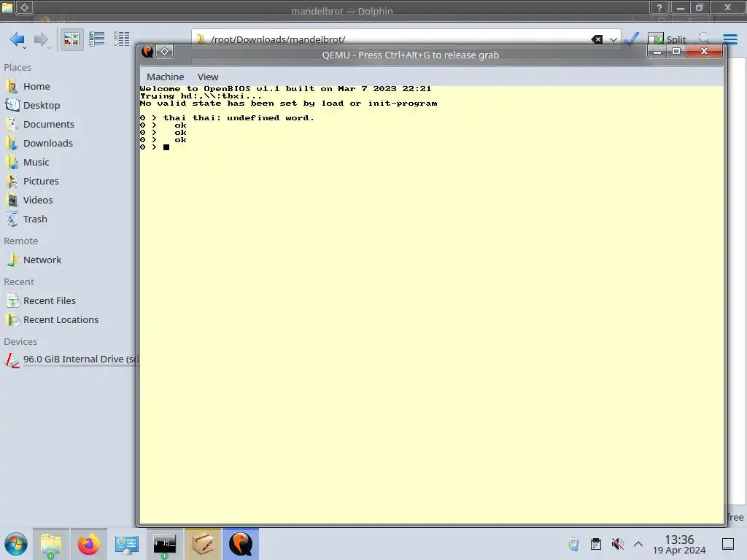This screenshot has height=560, width=747.
Task: Open the clipboard tray icon
Action: click(595, 544)
